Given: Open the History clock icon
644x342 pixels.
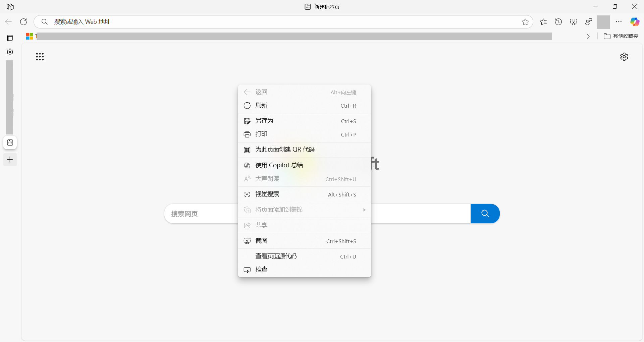Looking at the screenshot, I should click(x=558, y=22).
